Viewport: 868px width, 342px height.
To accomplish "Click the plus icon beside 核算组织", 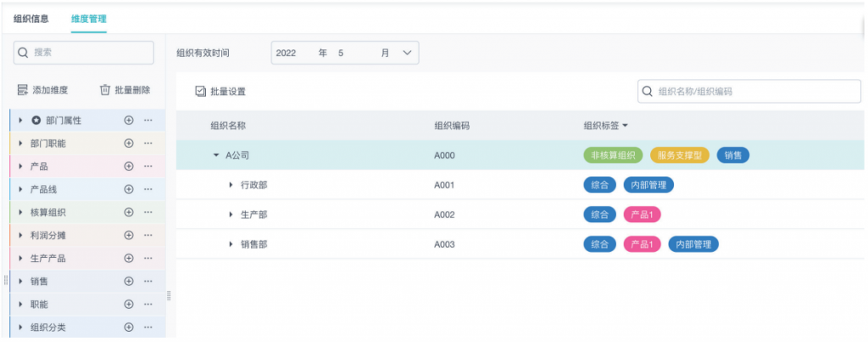I will 129,212.
